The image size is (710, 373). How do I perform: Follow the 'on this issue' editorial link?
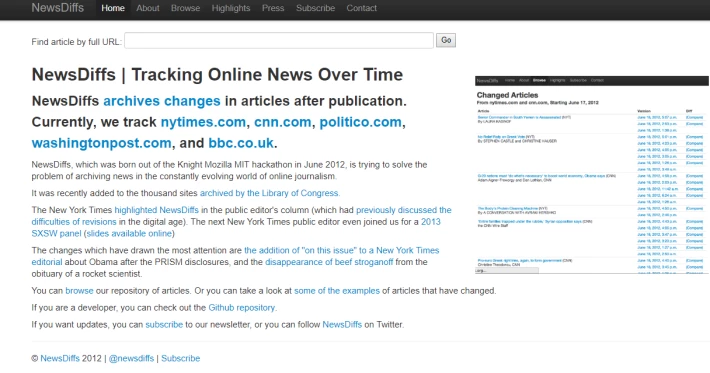[x=341, y=250]
